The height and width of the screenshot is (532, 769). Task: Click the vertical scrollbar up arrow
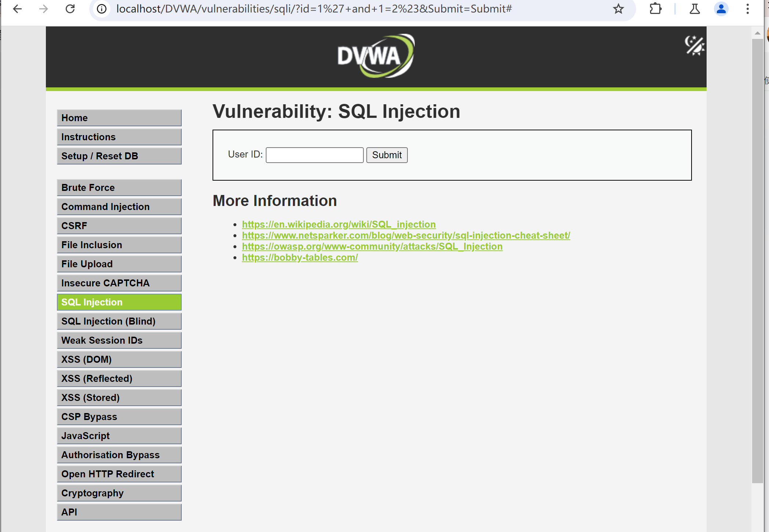pos(757,33)
